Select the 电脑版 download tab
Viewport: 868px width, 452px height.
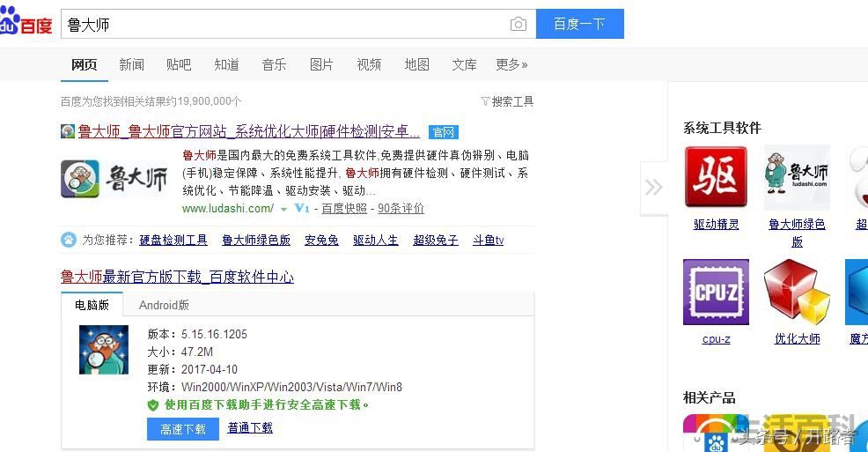click(92, 305)
